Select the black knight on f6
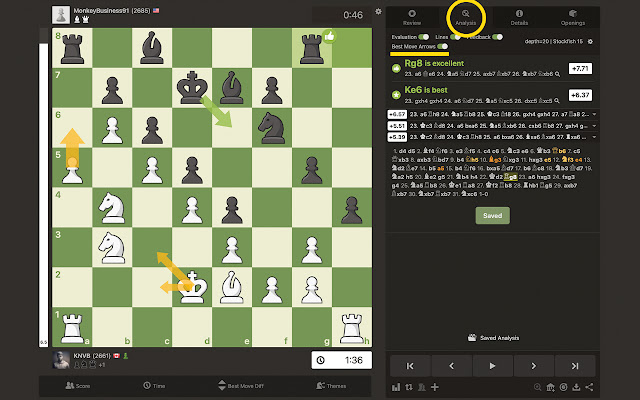The height and width of the screenshot is (400, 640). click(272, 128)
